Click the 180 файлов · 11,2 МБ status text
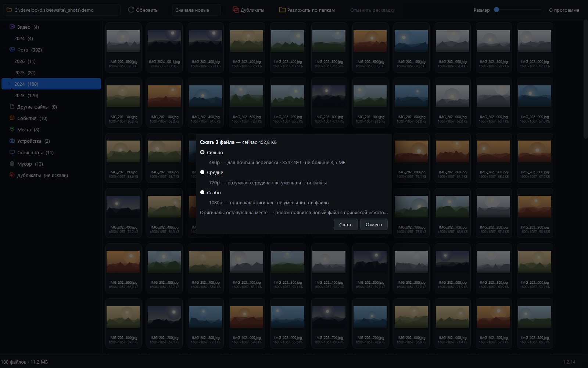 click(x=24, y=362)
